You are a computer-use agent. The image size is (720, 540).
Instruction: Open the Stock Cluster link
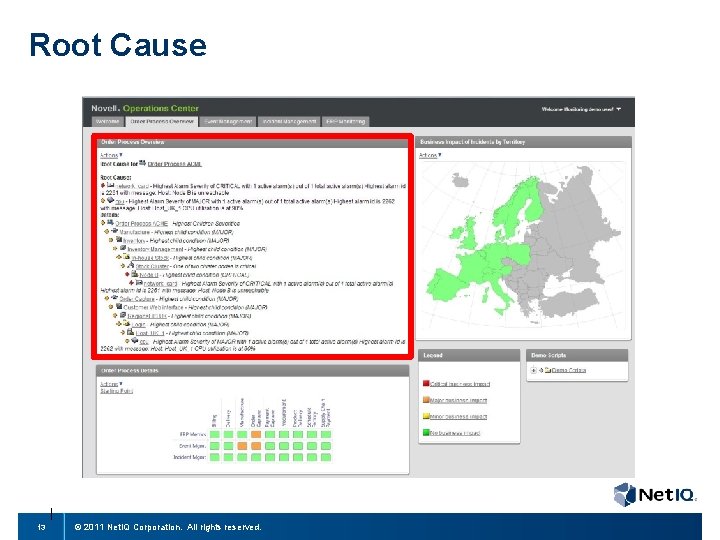(152, 266)
